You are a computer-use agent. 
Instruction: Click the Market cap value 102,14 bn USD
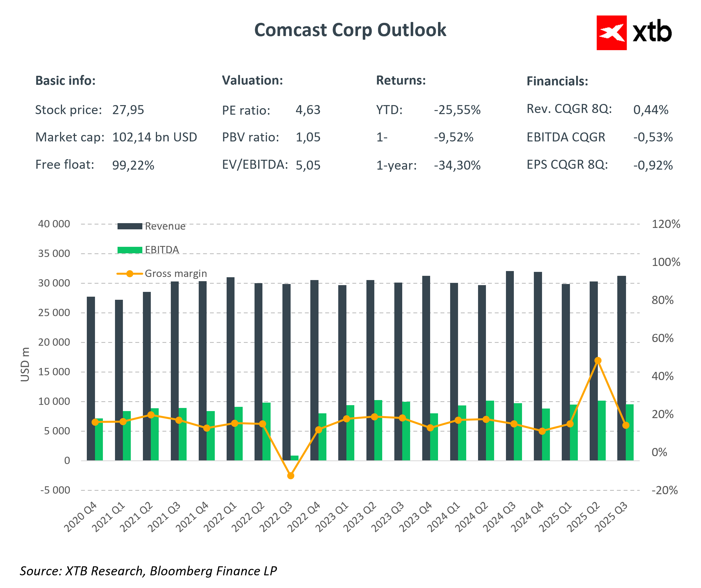click(154, 137)
